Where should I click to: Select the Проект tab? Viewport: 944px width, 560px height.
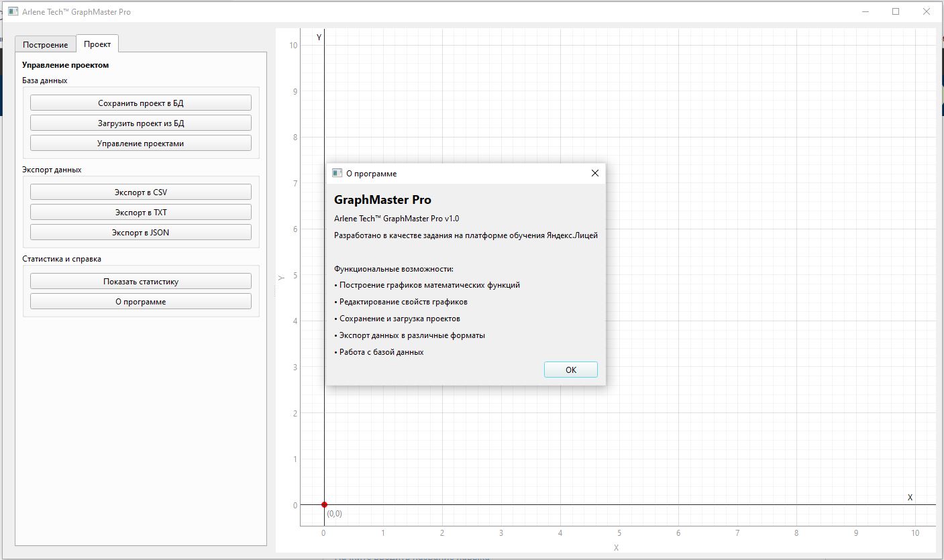pyautogui.click(x=97, y=44)
